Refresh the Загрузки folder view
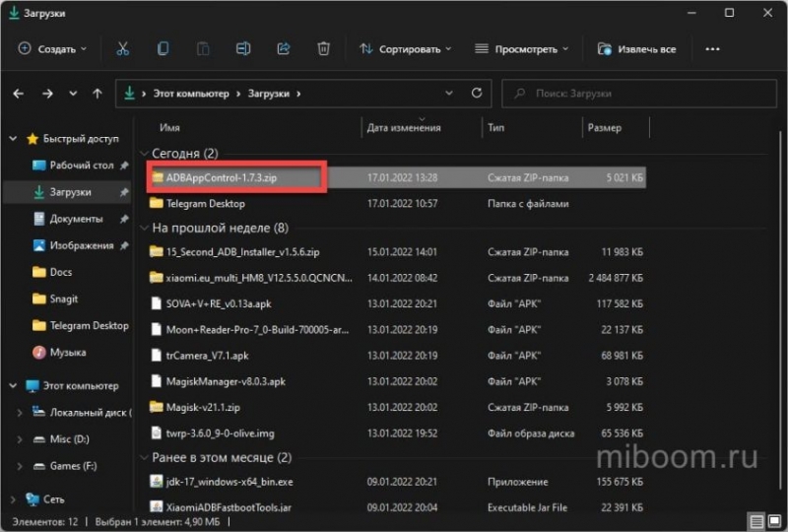Image resolution: width=788 pixels, height=532 pixels. (x=477, y=93)
